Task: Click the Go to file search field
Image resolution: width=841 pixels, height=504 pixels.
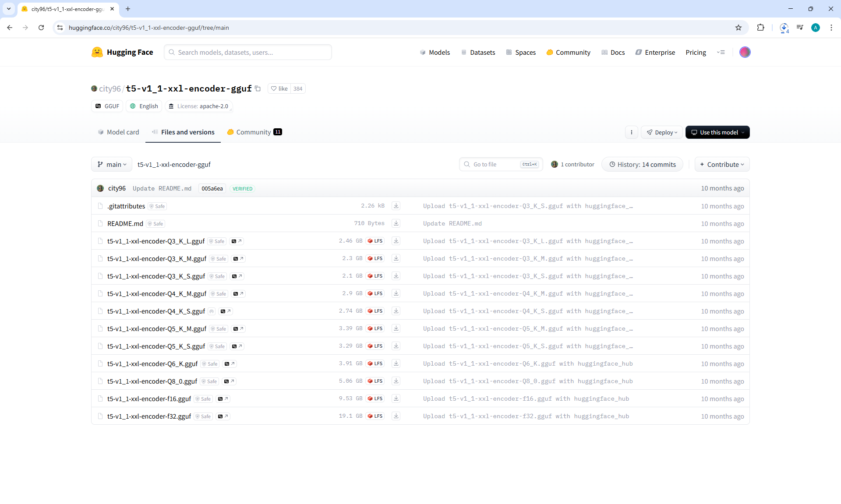Action: pyautogui.click(x=495, y=165)
